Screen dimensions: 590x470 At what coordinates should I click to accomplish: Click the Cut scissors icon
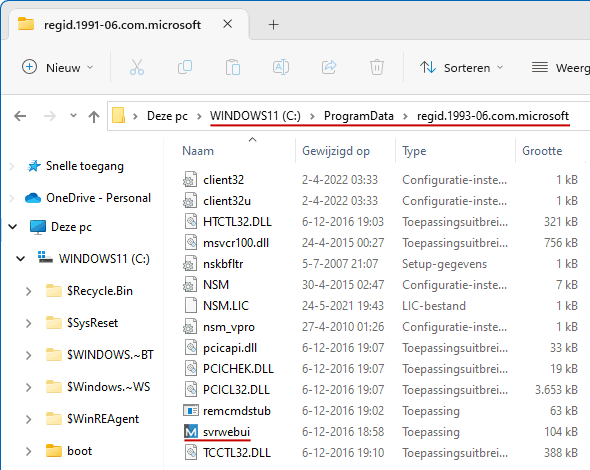point(137,67)
